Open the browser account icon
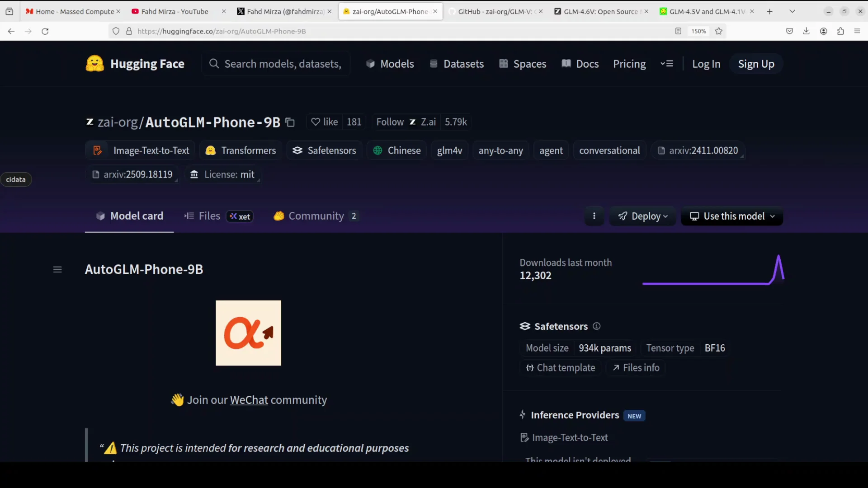The height and width of the screenshot is (488, 868). [x=823, y=31]
